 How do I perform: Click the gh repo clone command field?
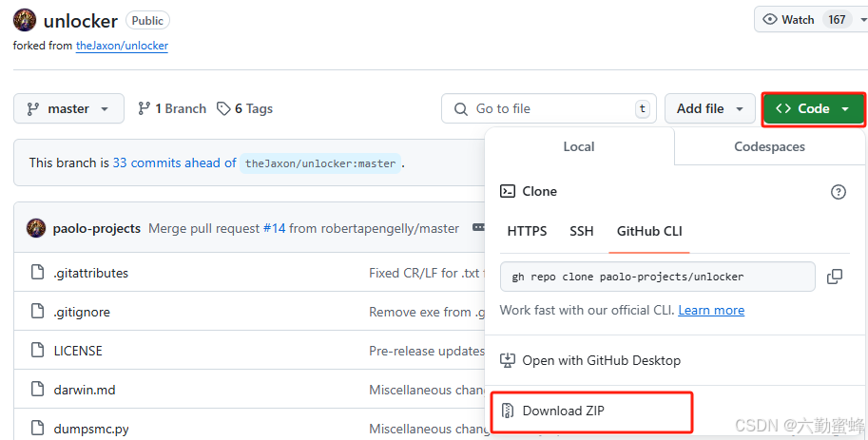pyautogui.click(x=658, y=277)
